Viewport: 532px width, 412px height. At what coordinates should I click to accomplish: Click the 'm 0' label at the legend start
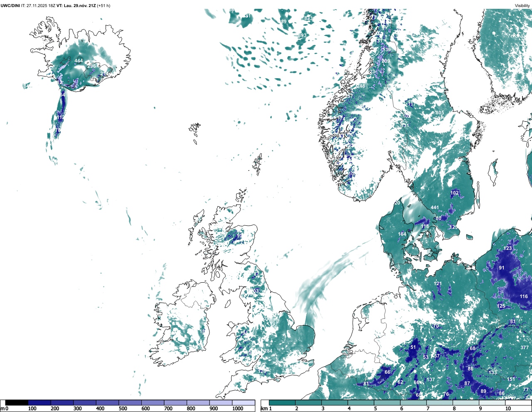(5, 409)
